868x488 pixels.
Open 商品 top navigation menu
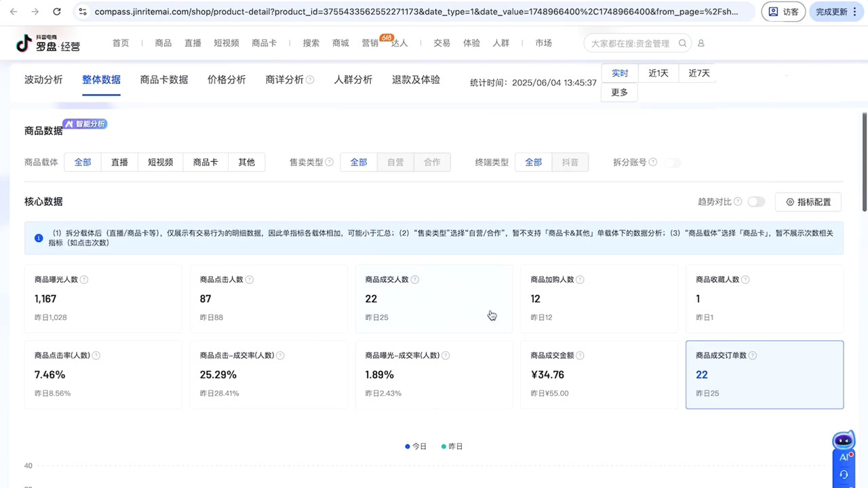coord(163,43)
